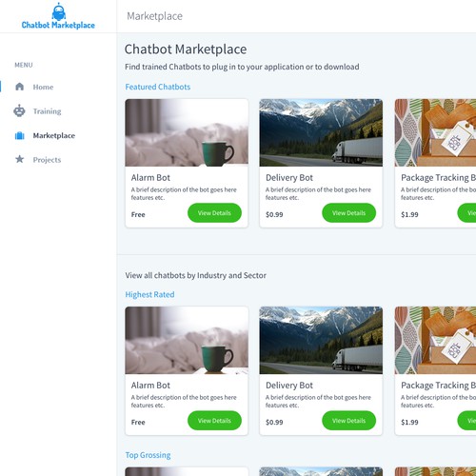View Details for Highest Rated Delivery Bot

349,421
